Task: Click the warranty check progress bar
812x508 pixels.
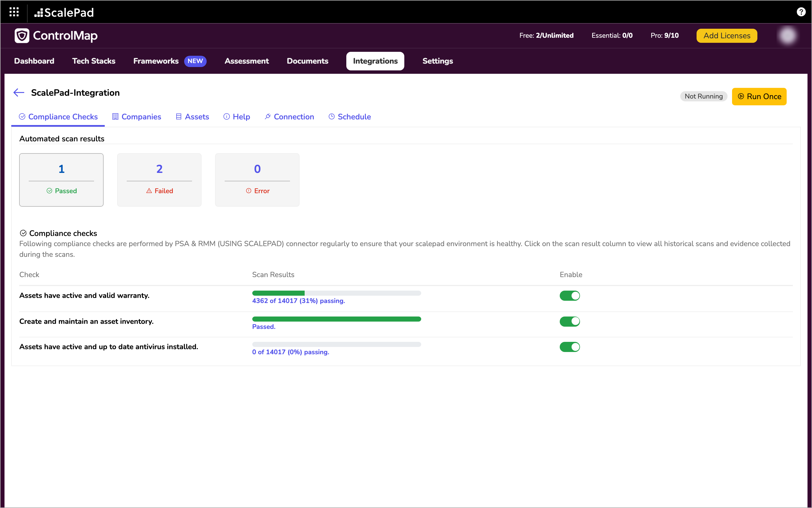Action: (x=336, y=293)
